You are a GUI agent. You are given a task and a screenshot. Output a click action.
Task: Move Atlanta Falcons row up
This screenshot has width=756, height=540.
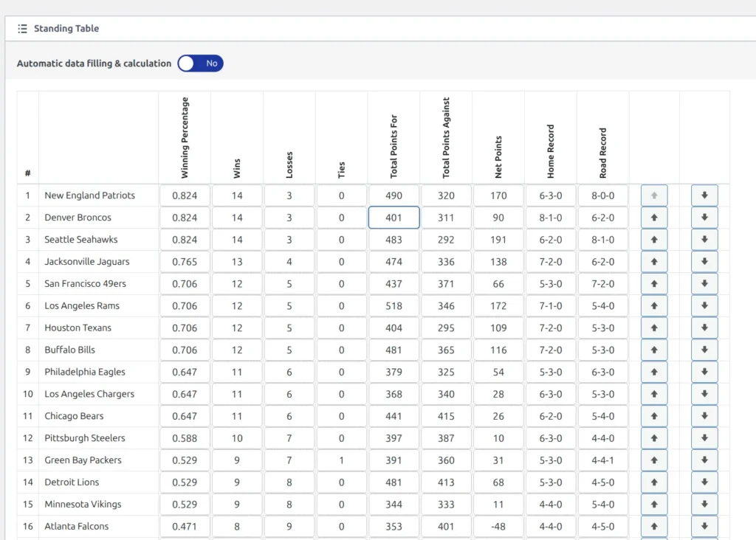coord(654,527)
